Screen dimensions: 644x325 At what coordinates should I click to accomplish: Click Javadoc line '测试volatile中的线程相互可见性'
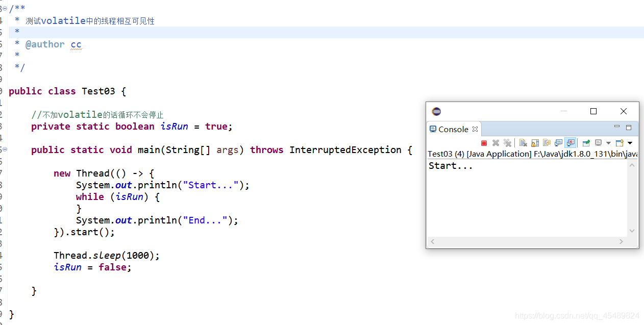click(90, 21)
